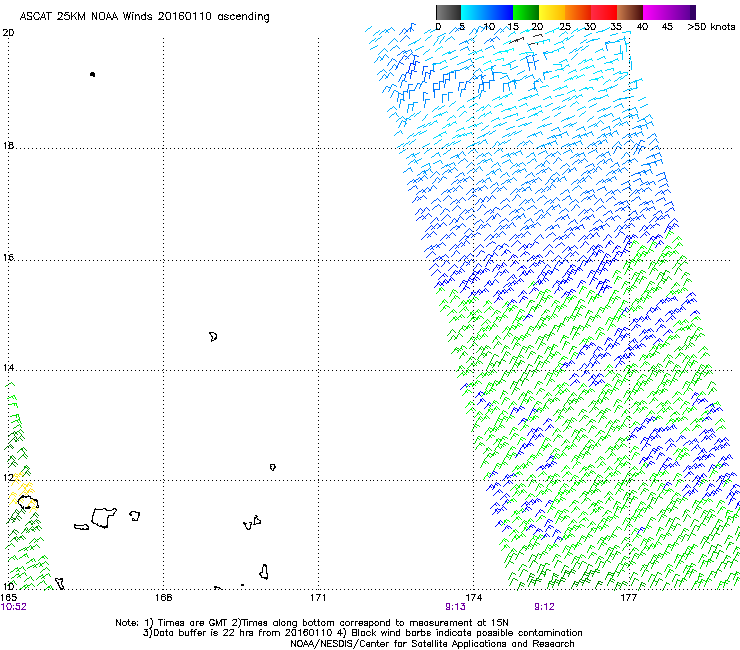
Task: Click the latitude label '20'
Action: 8,33
